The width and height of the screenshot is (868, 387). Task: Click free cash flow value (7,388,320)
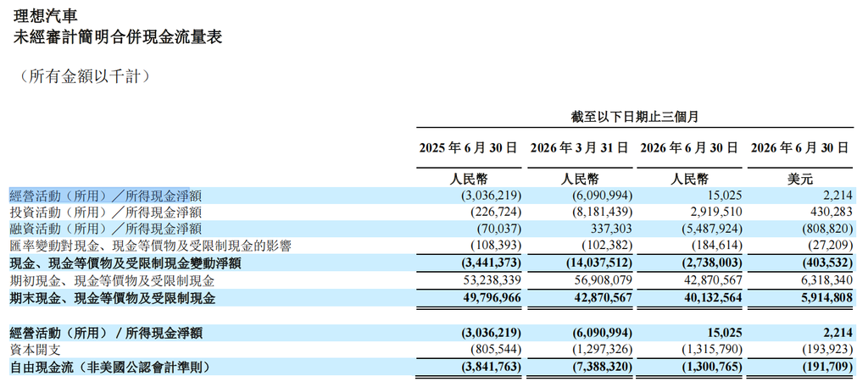[601, 367]
